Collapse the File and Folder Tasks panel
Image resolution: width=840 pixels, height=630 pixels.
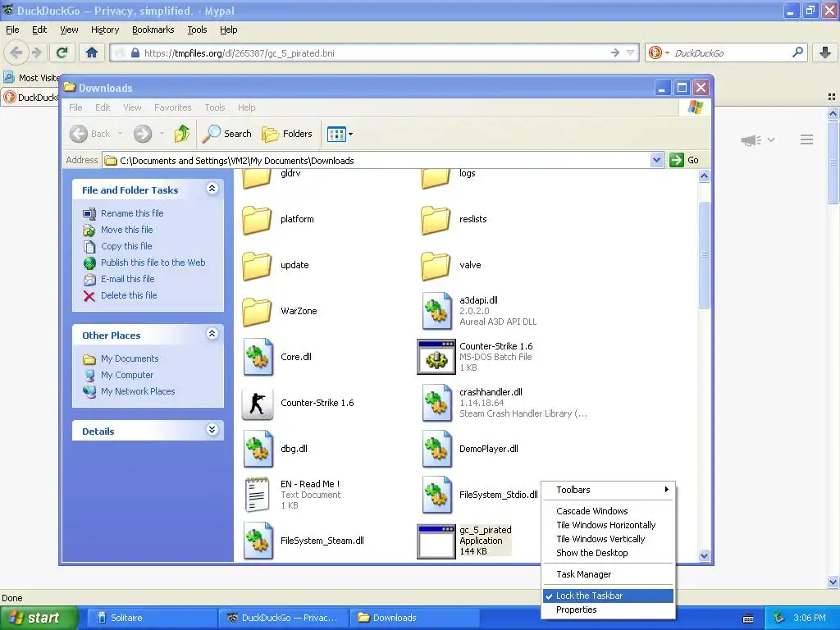click(x=212, y=189)
